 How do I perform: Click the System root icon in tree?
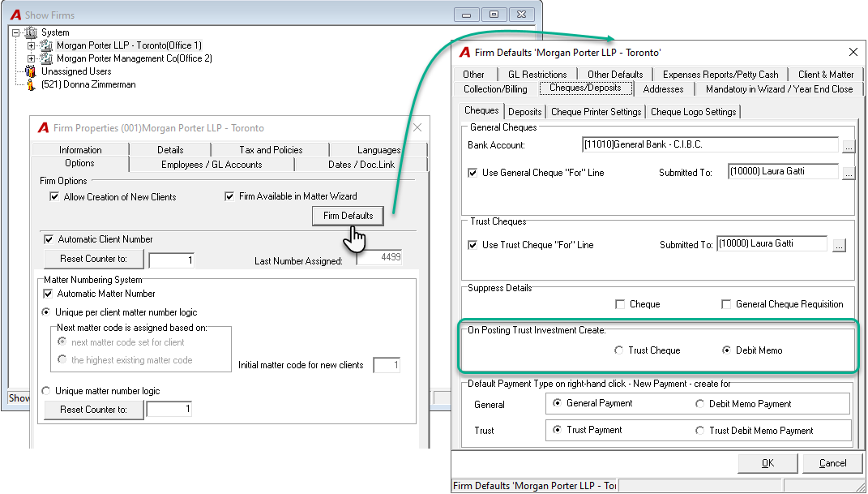pyautogui.click(x=31, y=32)
